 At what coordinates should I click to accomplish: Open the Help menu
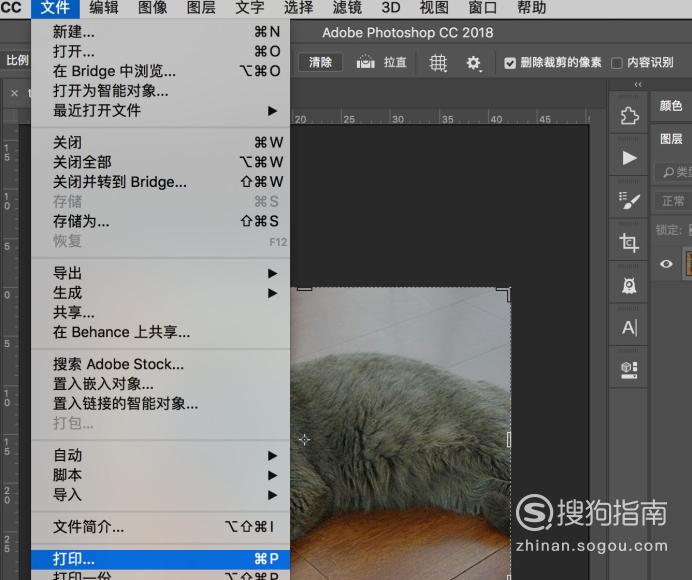pos(531,8)
